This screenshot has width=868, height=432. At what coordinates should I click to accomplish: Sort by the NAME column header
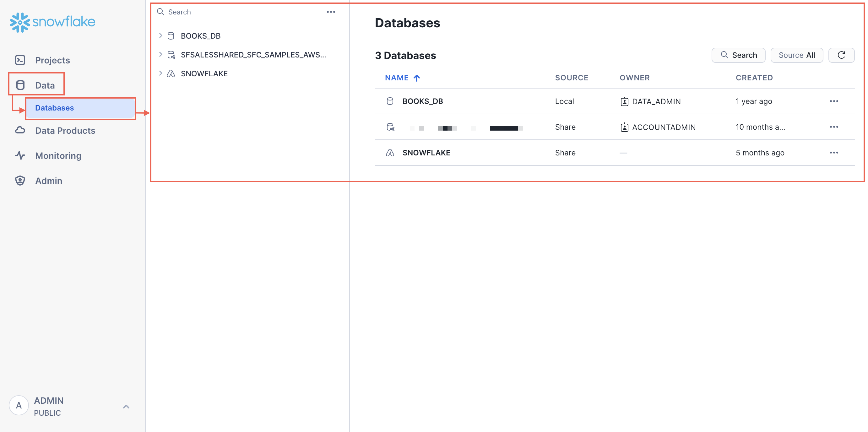click(x=397, y=78)
